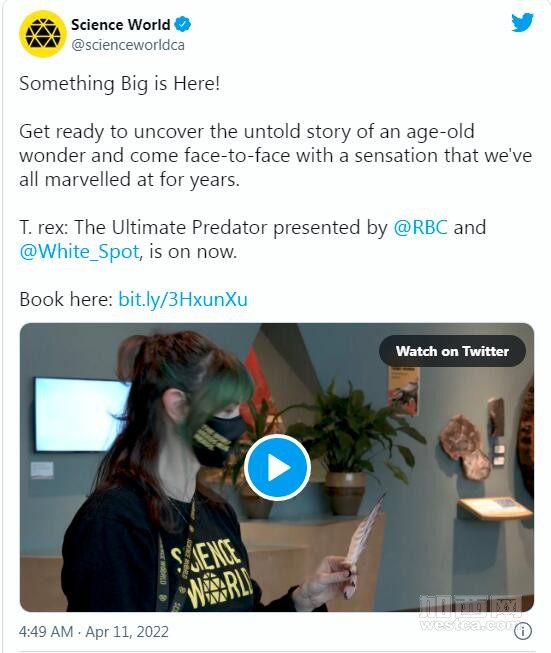Click the Twitter bird logo icon
Viewport: 551px width, 653px height.
pyautogui.click(x=523, y=22)
